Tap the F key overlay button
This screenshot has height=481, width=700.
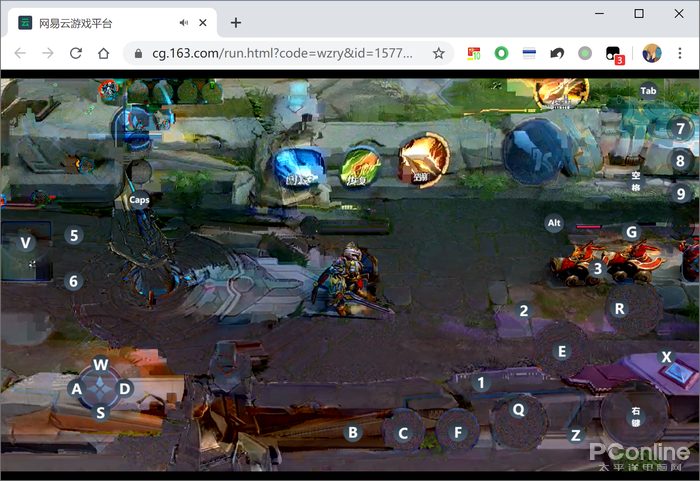pyautogui.click(x=458, y=433)
